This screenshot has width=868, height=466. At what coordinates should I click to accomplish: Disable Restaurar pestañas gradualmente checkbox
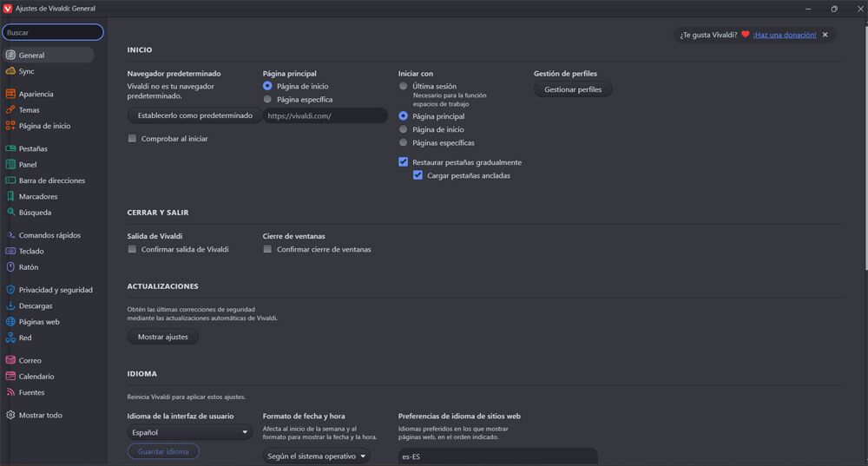click(x=404, y=162)
